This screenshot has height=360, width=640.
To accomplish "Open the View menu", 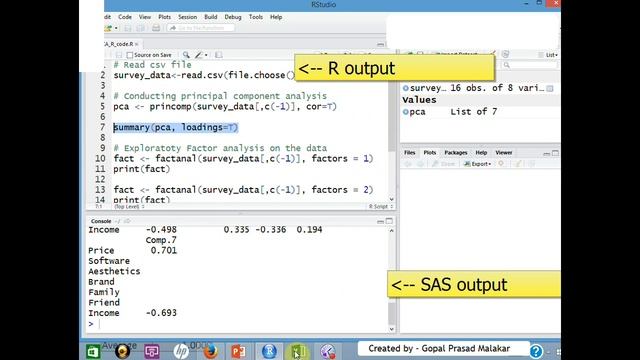I will click(x=144, y=17).
